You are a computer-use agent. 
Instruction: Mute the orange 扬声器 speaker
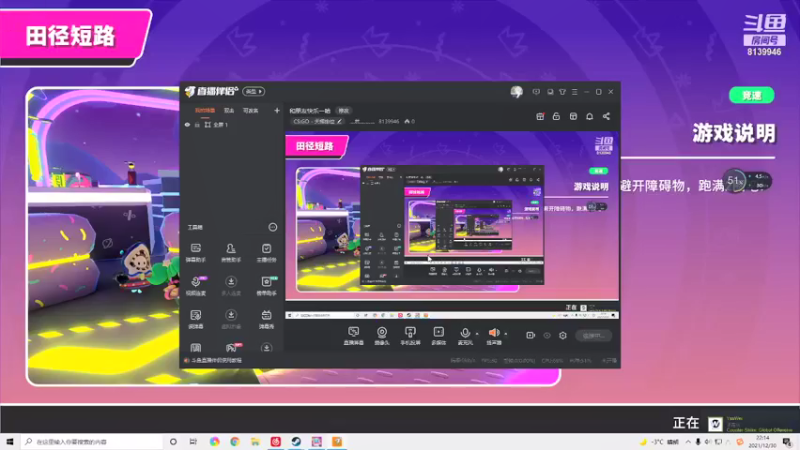tap(494, 336)
